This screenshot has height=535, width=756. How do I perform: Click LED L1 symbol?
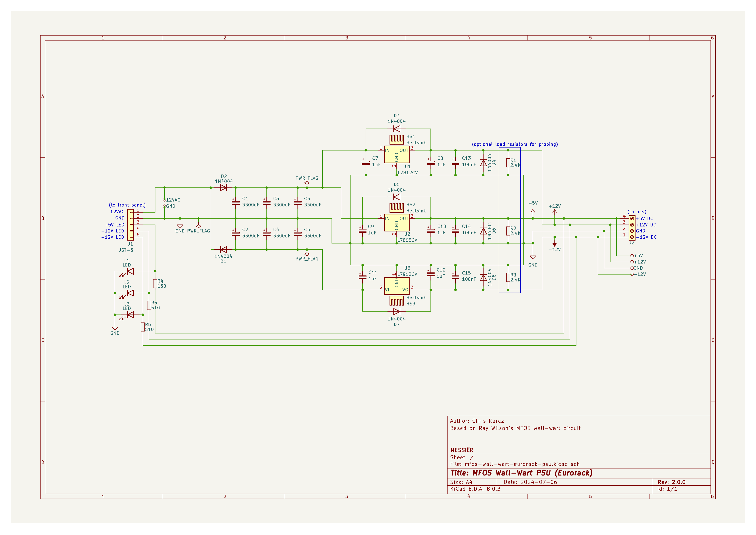tap(130, 271)
